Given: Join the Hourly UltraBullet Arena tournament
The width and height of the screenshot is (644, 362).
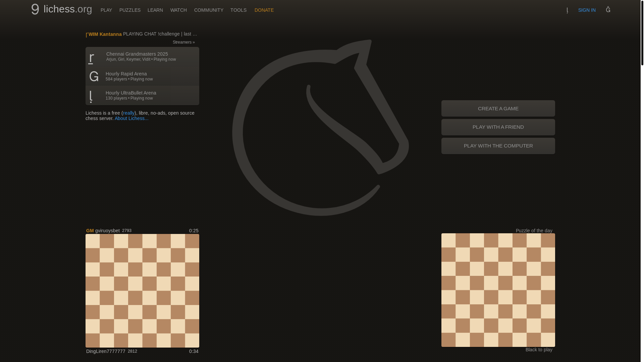Looking at the screenshot, I should [x=142, y=96].
